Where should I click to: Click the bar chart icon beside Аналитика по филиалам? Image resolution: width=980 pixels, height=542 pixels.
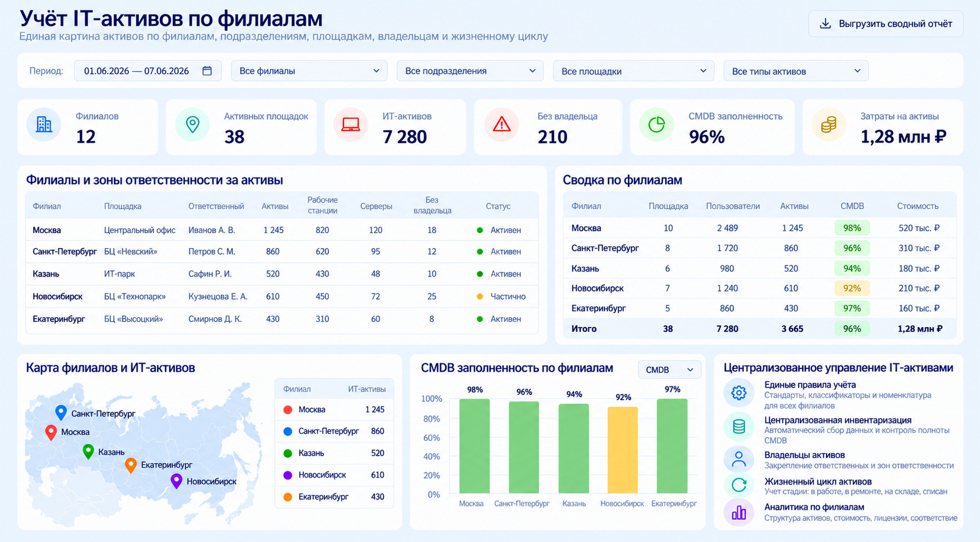click(739, 513)
